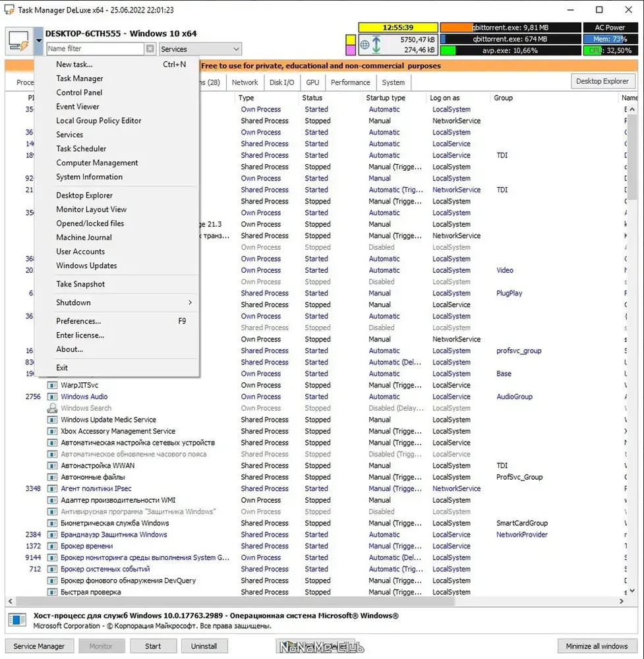The width and height of the screenshot is (644, 659).
Task: Click the WarpJITSvc service icon
Action: 52,385
